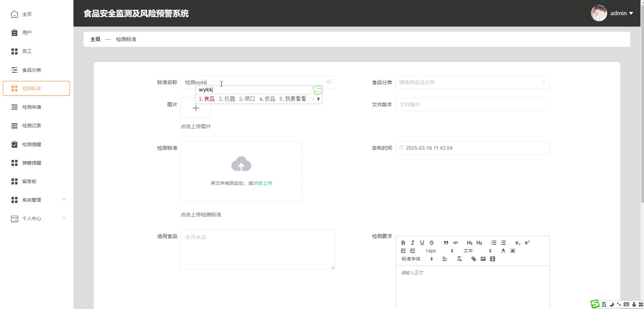Click 主页 in the breadcrumb
Screen dimensions: 644x309
coord(95,39)
